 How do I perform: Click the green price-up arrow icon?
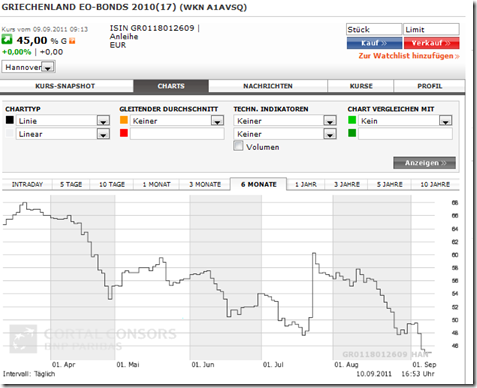tap(7, 40)
